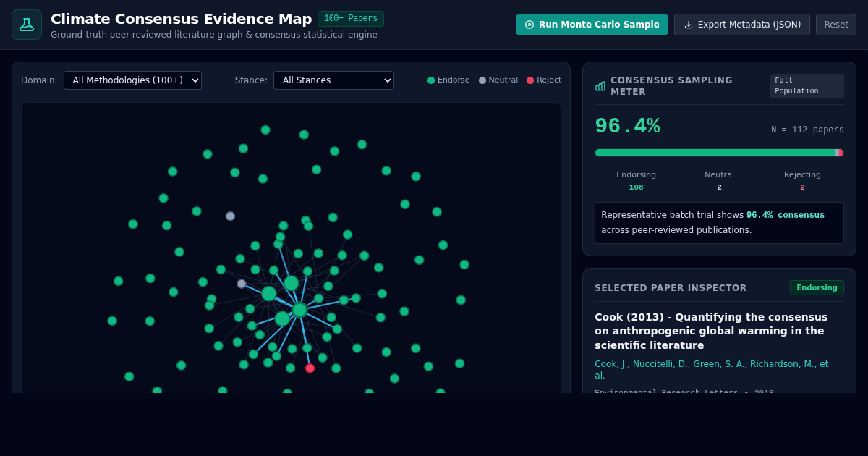This screenshot has width=868, height=456.
Task: Click the target icon in the Run Monte Carlo button
Action: click(x=529, y=25)
